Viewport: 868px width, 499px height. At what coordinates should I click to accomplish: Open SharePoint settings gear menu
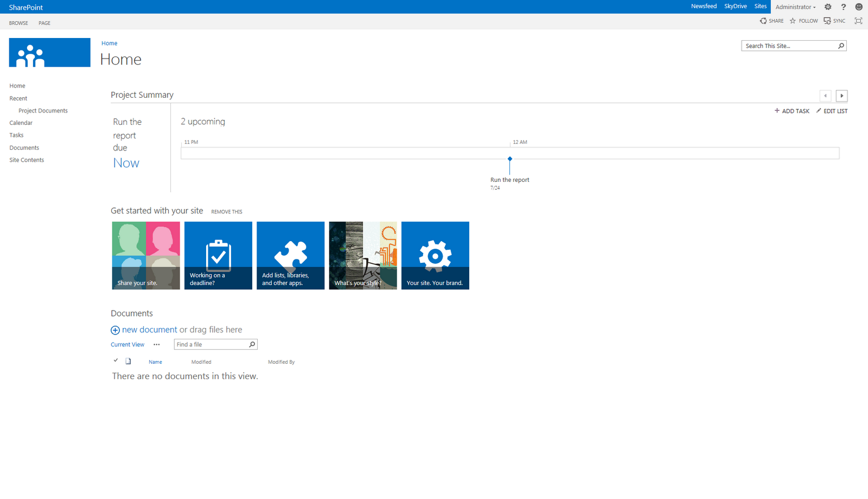827,7
